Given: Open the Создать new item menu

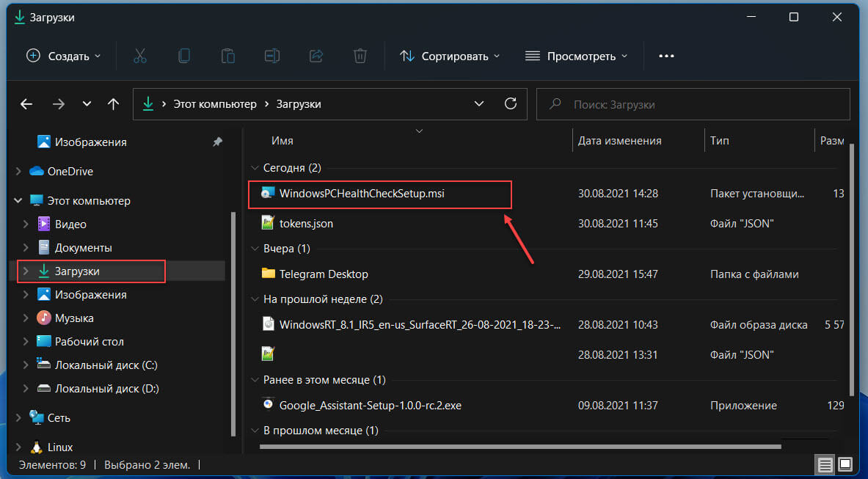Looking at the screenshot, I should [64, 56].
